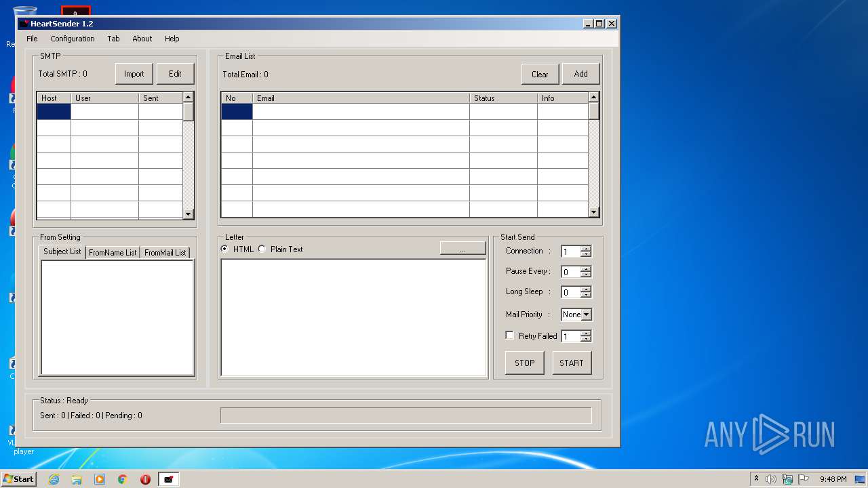
Task: Open Opera from the taskbar
Action: click(x=145, y=479)
